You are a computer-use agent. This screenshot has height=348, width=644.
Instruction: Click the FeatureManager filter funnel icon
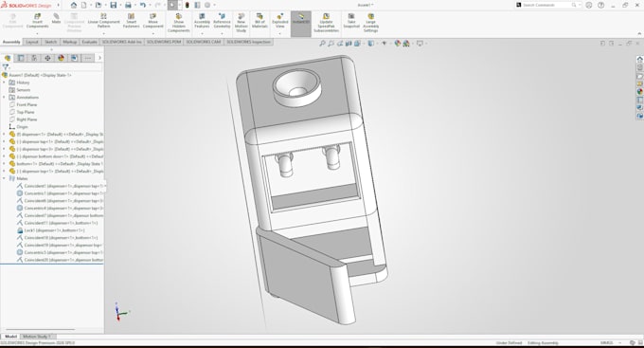point(6,67)
